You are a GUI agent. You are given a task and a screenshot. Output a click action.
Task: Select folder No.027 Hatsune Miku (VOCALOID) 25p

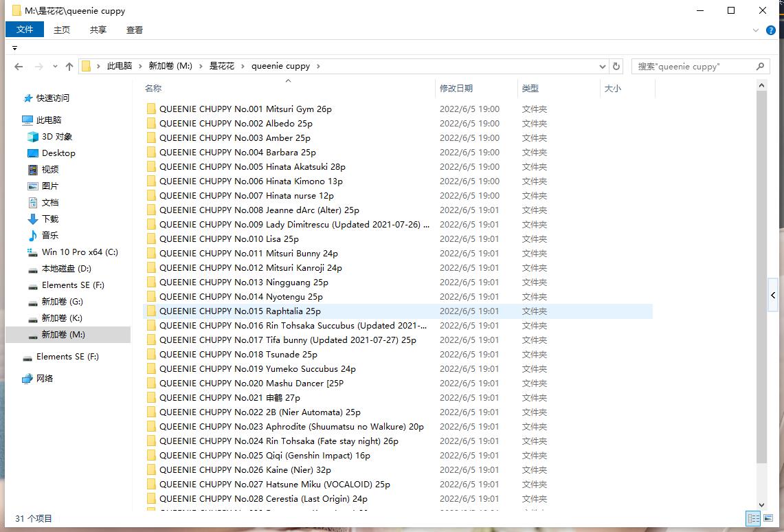tap(398, 485)
